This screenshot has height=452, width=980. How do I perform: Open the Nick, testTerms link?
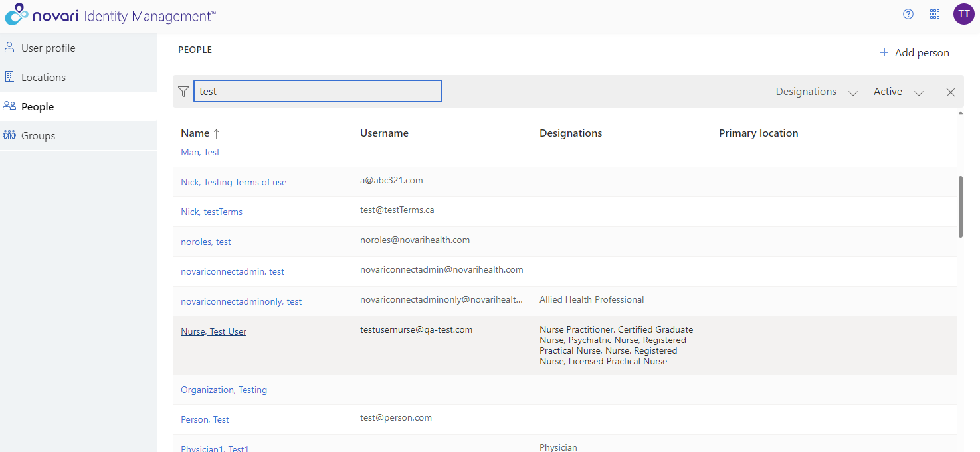pyautogui.click(x=211, y=212)
